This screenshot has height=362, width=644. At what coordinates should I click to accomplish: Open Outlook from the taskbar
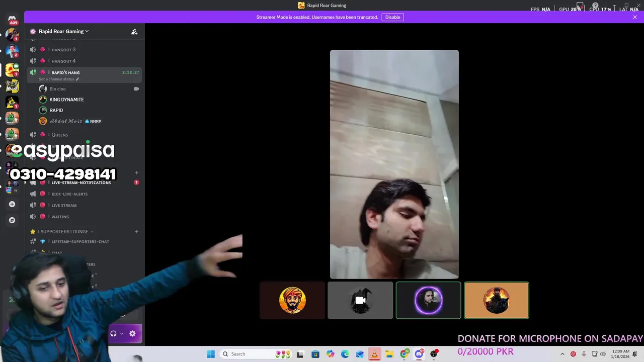360,354
